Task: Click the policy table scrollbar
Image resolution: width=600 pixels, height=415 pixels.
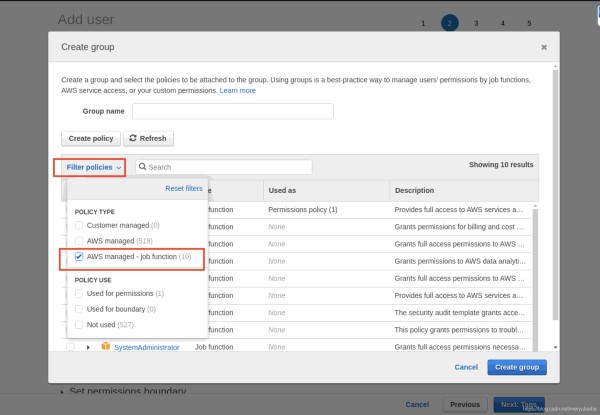Action: [535, 278]
